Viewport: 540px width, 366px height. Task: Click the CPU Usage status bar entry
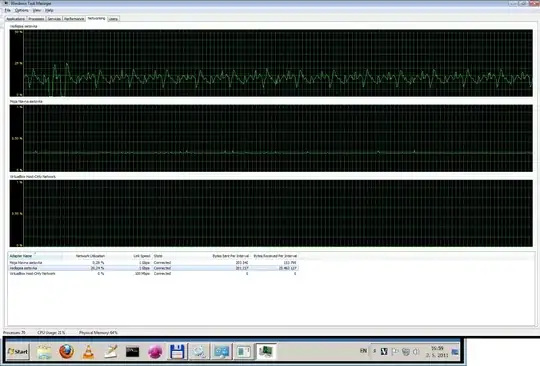[x=51, y=333]
